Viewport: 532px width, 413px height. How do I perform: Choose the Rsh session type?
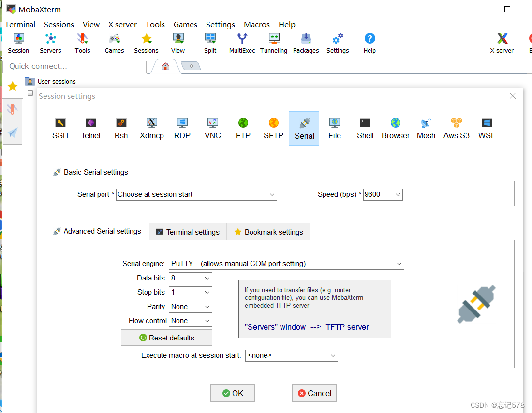(121, 128)
